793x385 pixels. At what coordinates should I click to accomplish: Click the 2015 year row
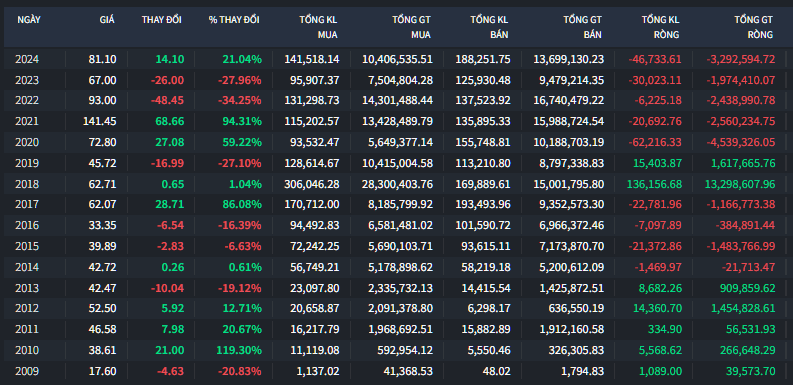[396, 246]
